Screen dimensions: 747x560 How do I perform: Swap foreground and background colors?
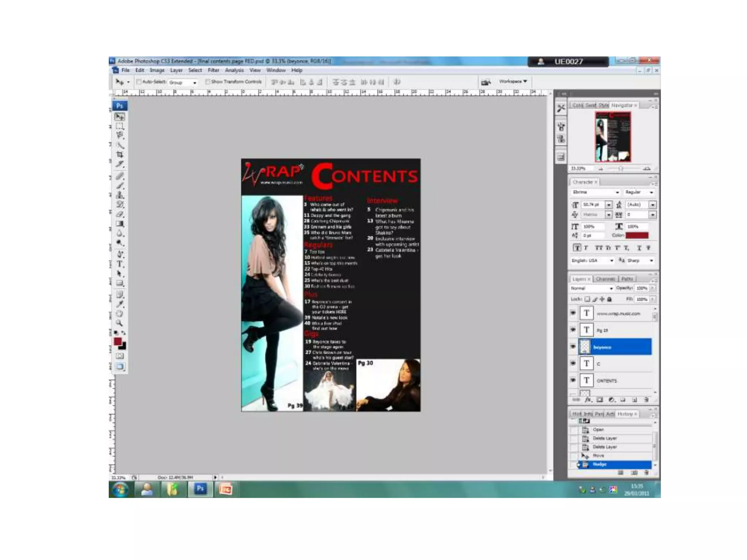point(124,333)
